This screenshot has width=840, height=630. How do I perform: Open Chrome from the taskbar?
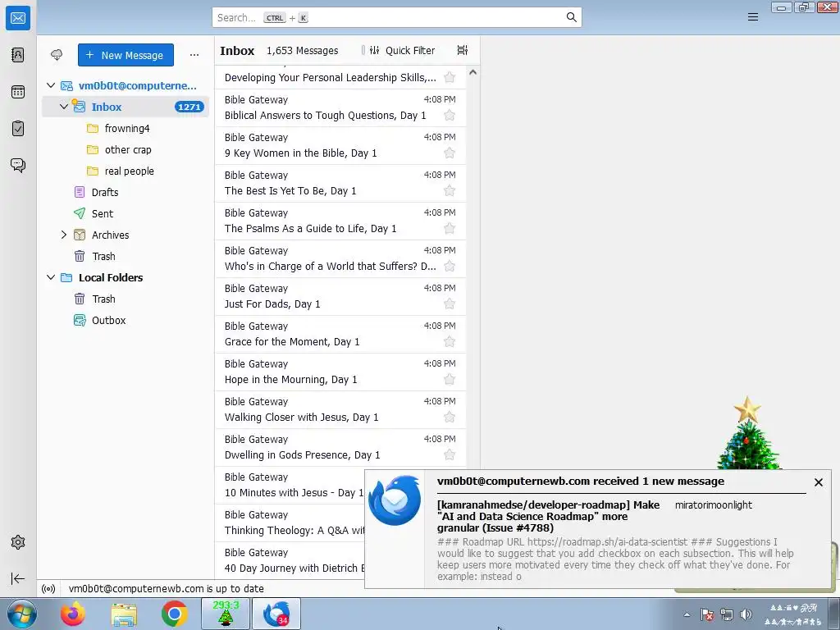tap(175, 614)
